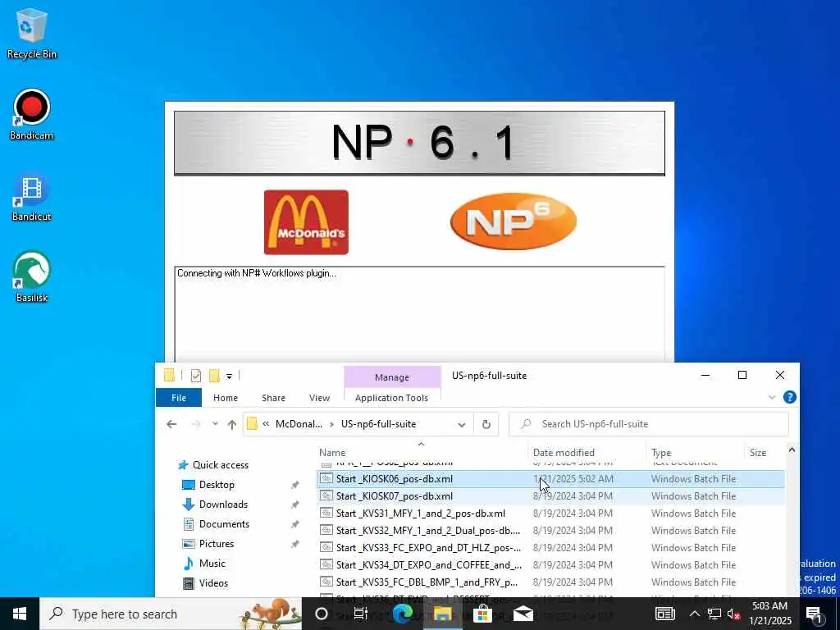Go back in File Explorer

click(171, 424)
